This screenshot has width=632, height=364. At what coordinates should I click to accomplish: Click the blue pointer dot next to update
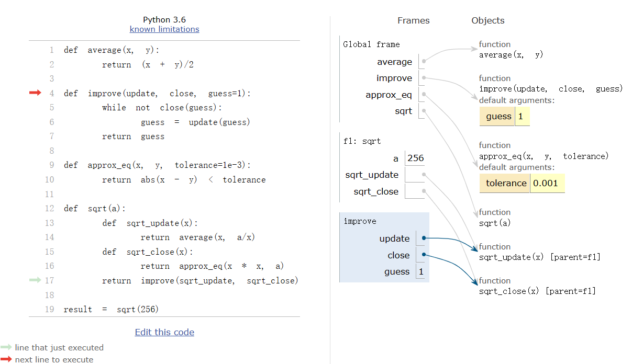[424, 238]
